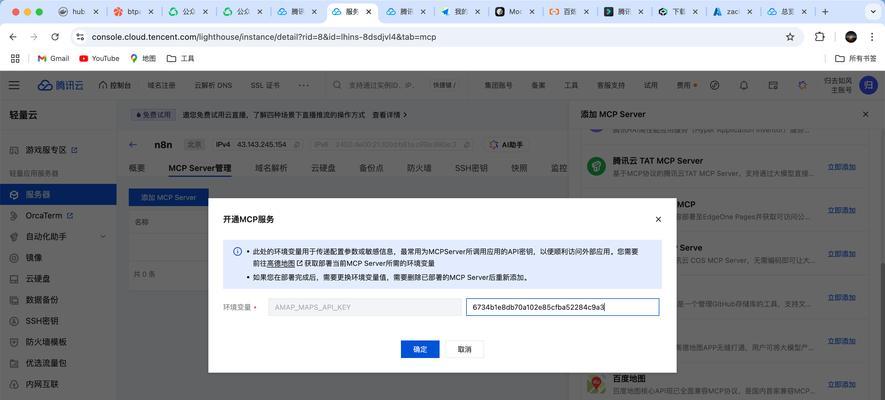The width and height of the screenshot is (885, 400).
Task: Open the 高德地图 link in the notice
Action: (x=281, y=263)
